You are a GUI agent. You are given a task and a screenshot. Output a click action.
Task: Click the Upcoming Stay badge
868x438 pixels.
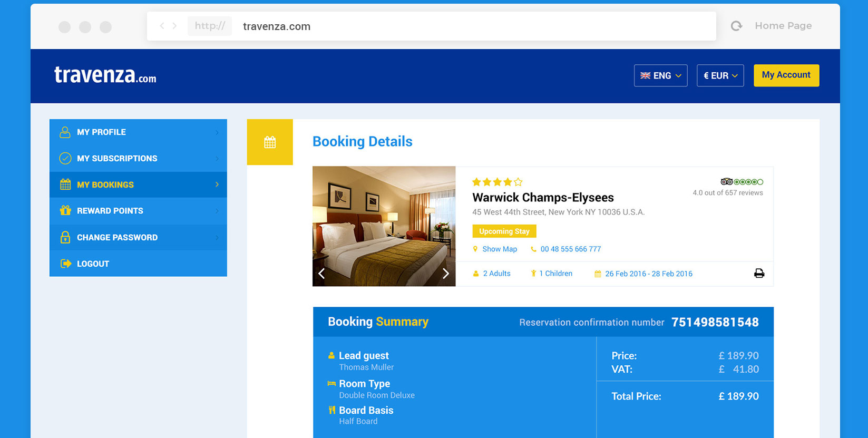(x=504, y=231)
